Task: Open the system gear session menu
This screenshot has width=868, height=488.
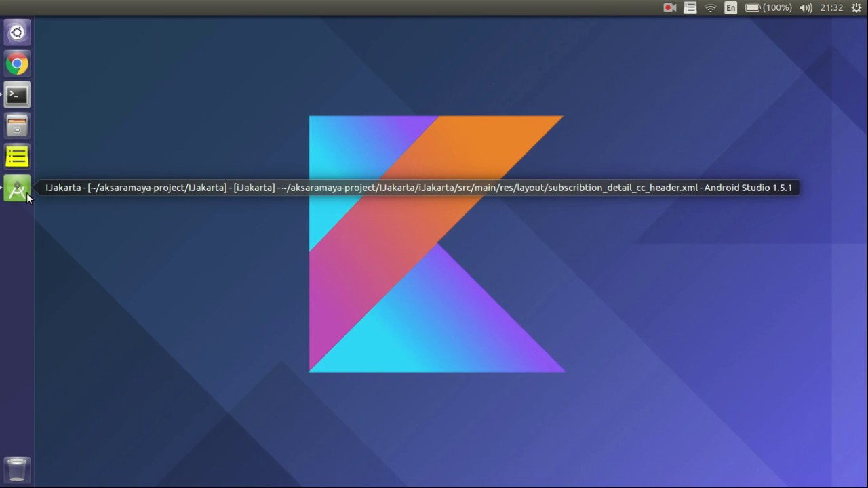Action: point(856,8)
